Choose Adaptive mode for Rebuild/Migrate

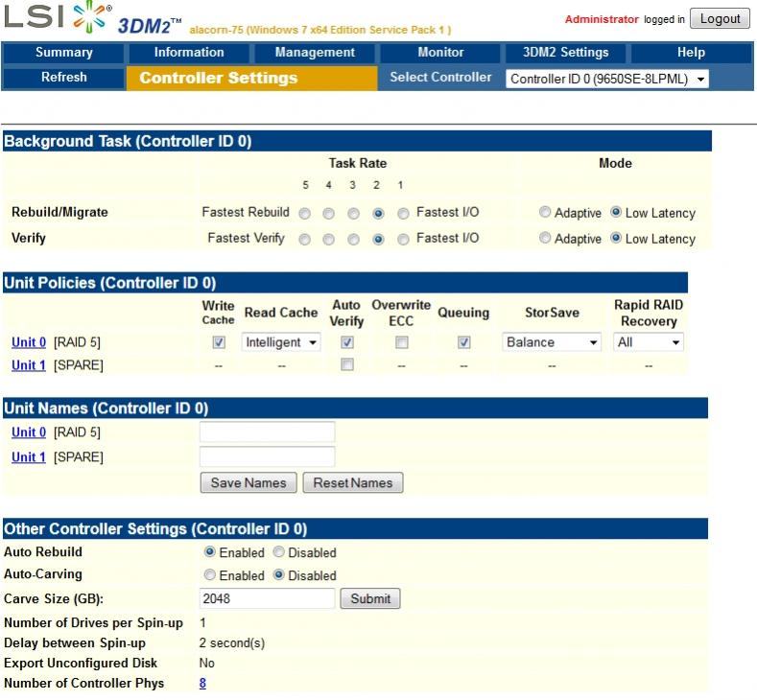(545, 212)
